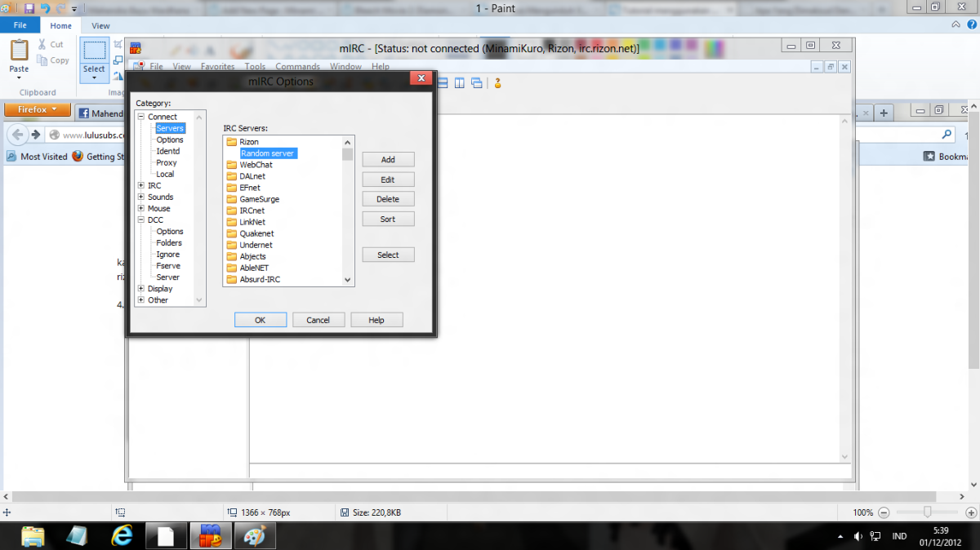Viewport: 980px width, 550px height.
Task: Expand the Other category
Action: pos(141,299)
